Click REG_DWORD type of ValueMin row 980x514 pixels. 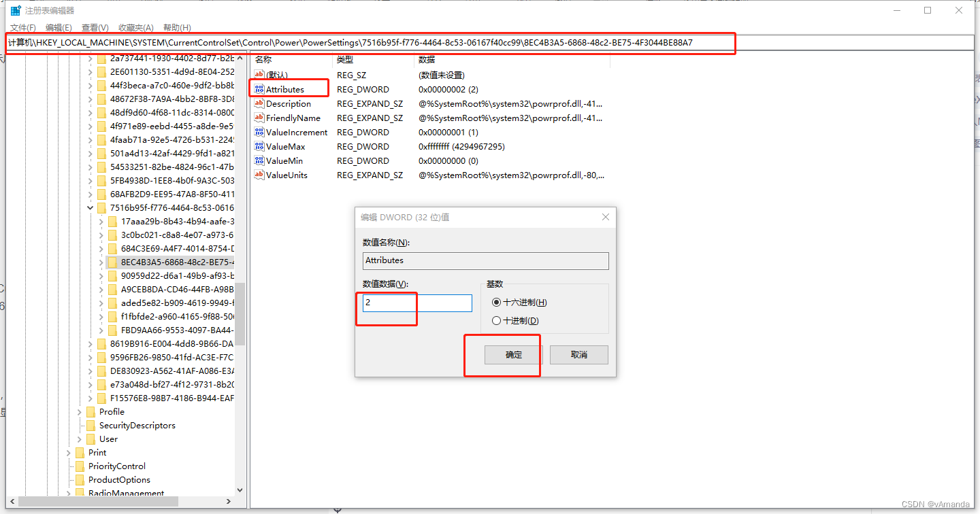click(363, 160)
